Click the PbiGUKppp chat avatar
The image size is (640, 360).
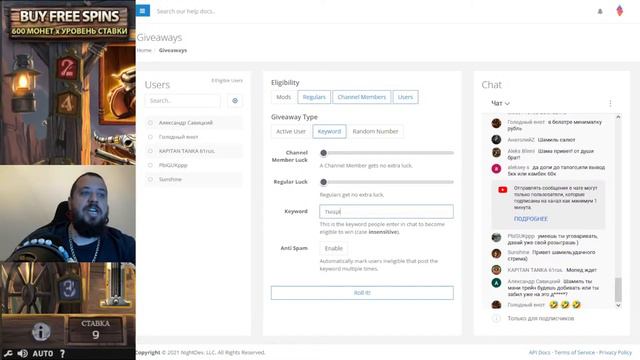[x=496, y=237]
